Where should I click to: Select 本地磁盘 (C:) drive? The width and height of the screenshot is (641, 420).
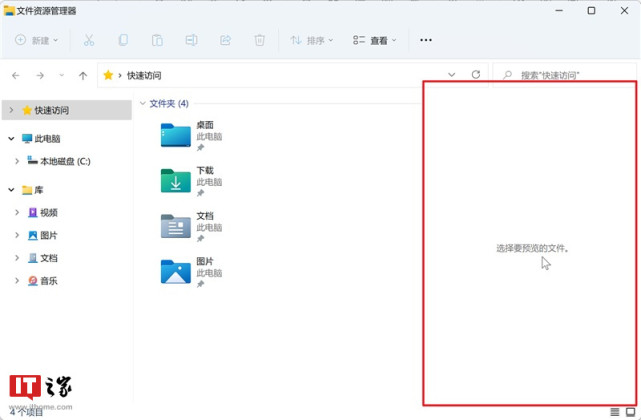click(59, 161)
